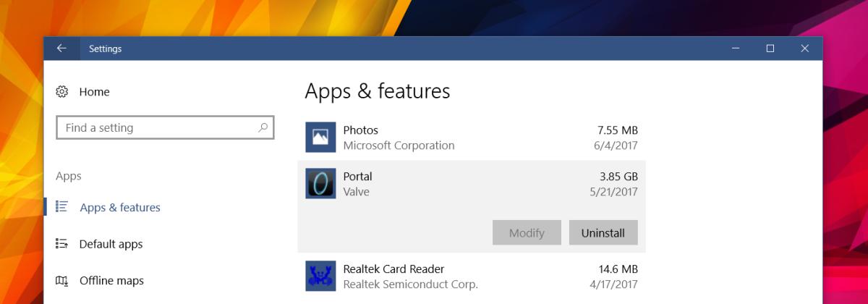Select the Photos app icon
The width and height of the screenshot is (868, 304).
point(320,137)
